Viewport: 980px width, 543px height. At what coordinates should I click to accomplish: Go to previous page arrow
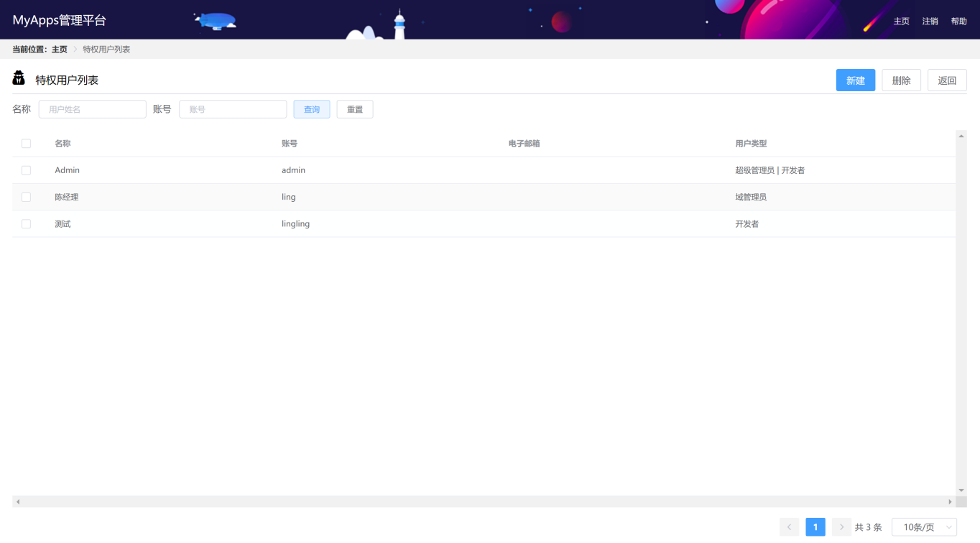click(789, 527)
